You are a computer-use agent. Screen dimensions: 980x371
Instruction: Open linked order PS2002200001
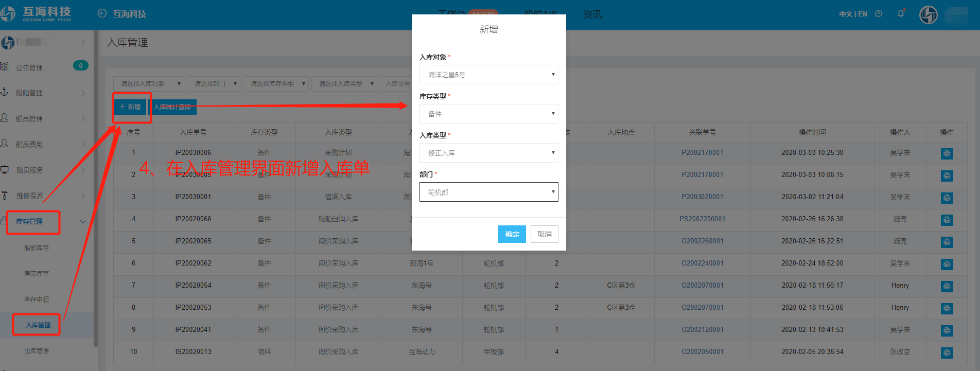tap(703, 219)
